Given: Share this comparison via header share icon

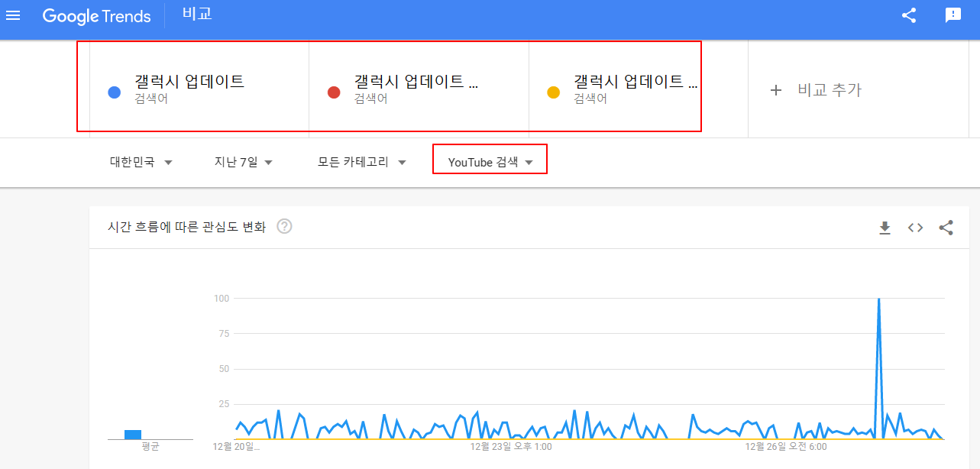Looking at the screenshot, I should pyautogui.click(x=909, y=15).
